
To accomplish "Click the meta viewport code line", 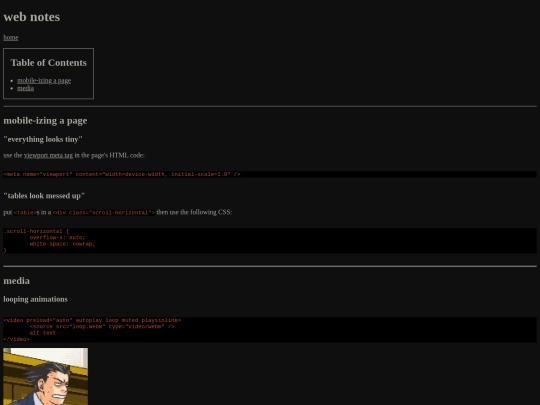I will click(122, 174).
